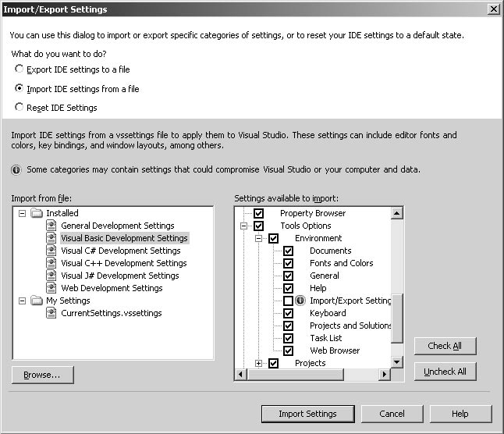Image resolution: width=504 pixels, height=434 pixels.
Task: Click the Visual Basic Development Settings file icon
Action: pos(51,238)
